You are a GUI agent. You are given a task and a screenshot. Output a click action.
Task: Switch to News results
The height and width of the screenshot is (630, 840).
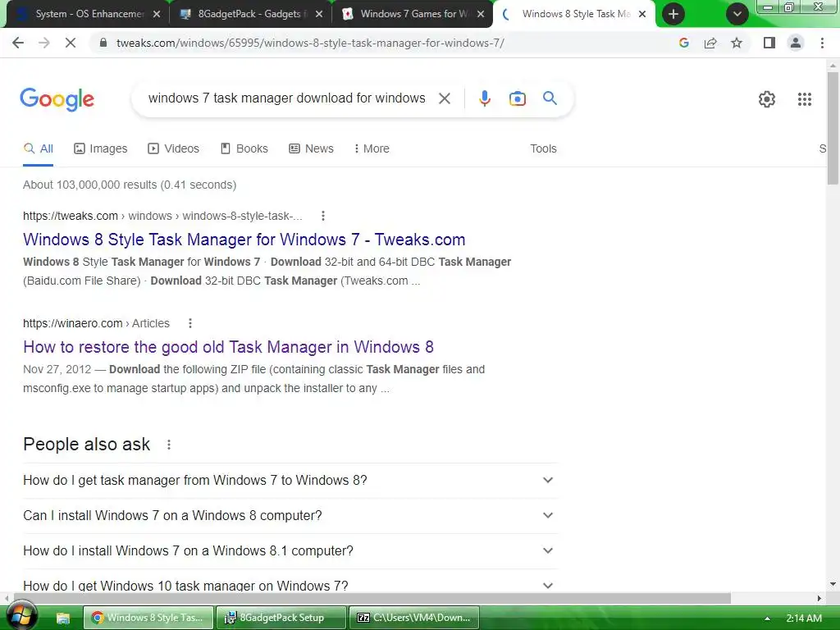[x=311, y=148]
